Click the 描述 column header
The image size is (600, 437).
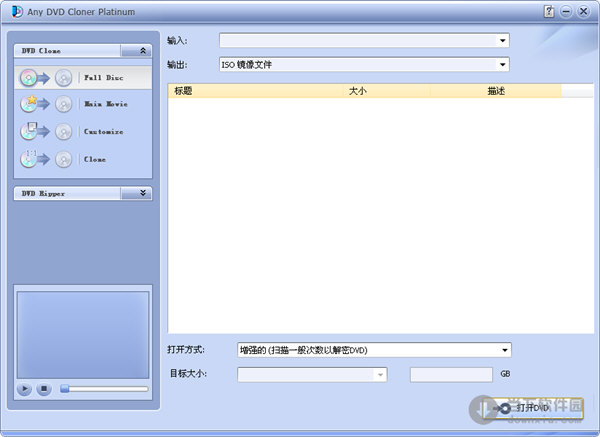[x=496, y=91]
